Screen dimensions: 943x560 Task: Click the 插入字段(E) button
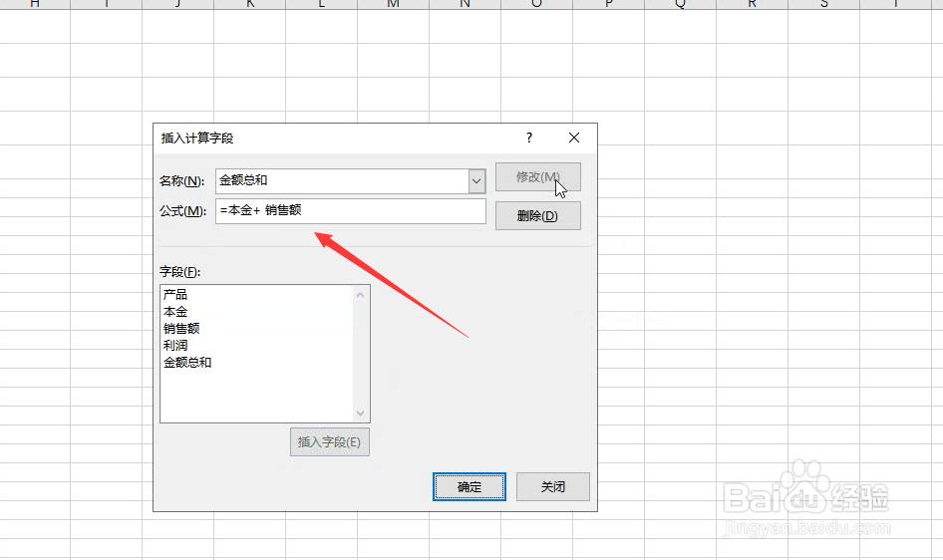[330, 442]
